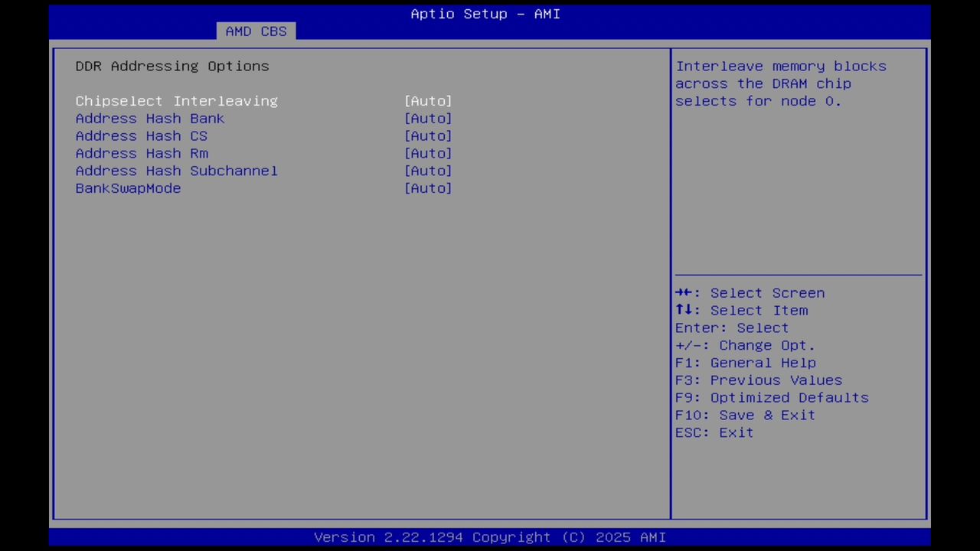The width and height of the screenshot is (980, 551).
Task: Click the ESC Exit hint
Action: [714, 432]
